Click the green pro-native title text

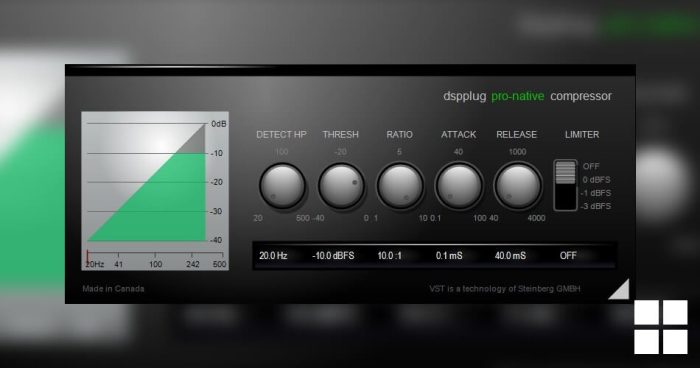pos(518,96)
